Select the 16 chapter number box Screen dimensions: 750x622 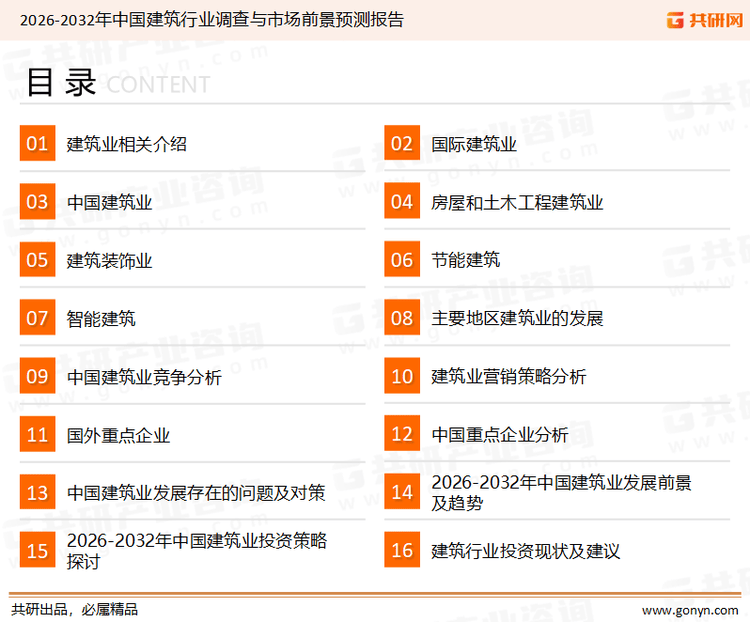[402, 550]
